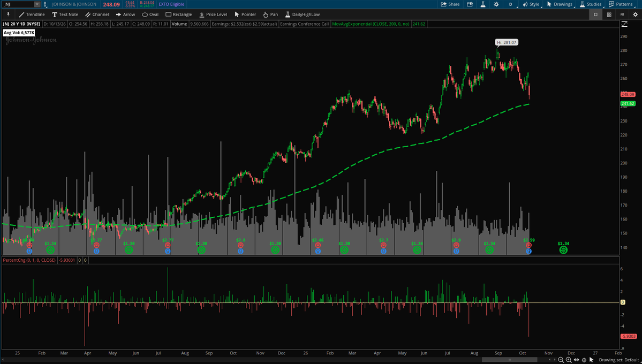Click the future $1.34 dividend marker

point(563,249)
